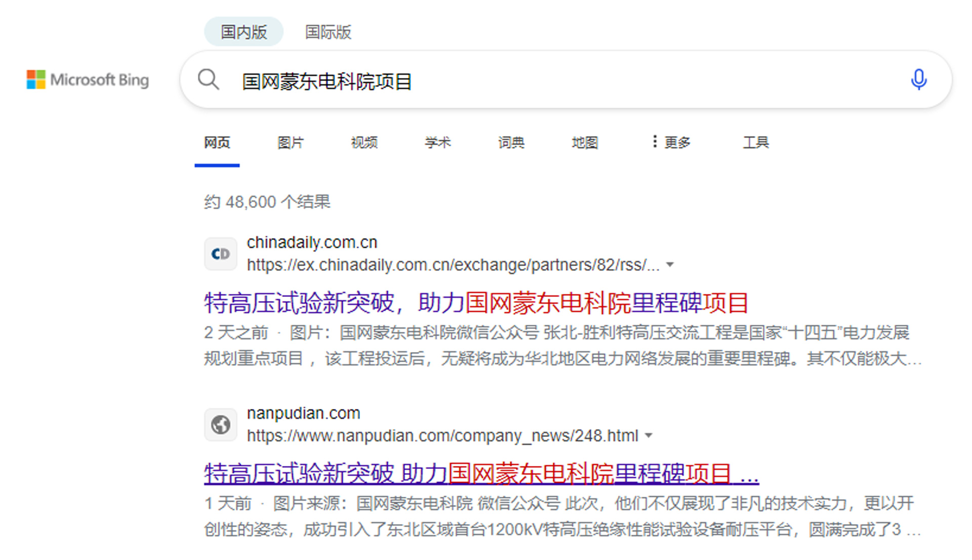
Task: Expand chinadaily URL dropdown arrow
Action: pos(670,265)
